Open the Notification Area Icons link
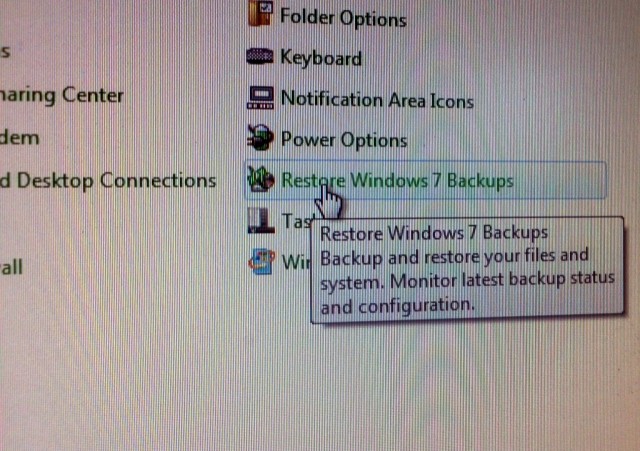 point(377,100)
